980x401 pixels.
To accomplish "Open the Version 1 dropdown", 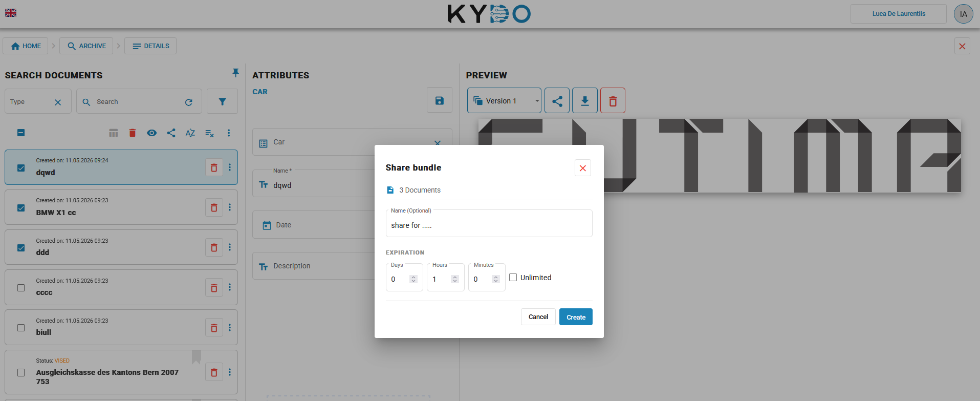I will [x=504, y=101].
